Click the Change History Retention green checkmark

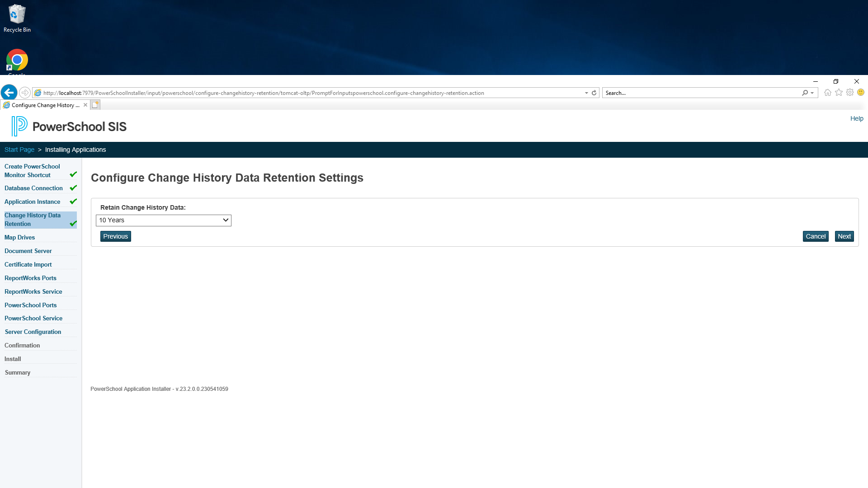tap(73, 223)
